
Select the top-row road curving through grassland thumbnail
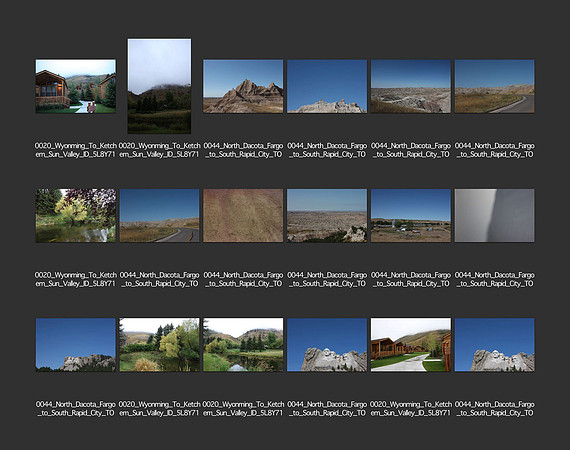click(x=494, y=87)
